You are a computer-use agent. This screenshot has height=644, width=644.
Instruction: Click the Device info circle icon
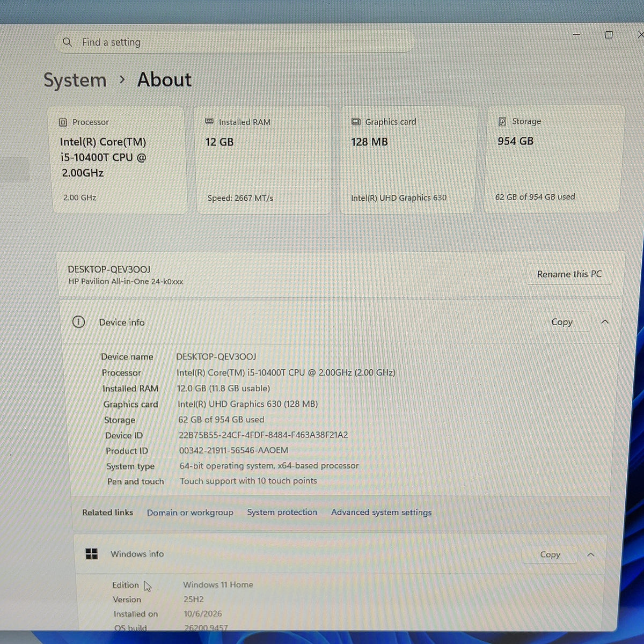click(78, 322)
